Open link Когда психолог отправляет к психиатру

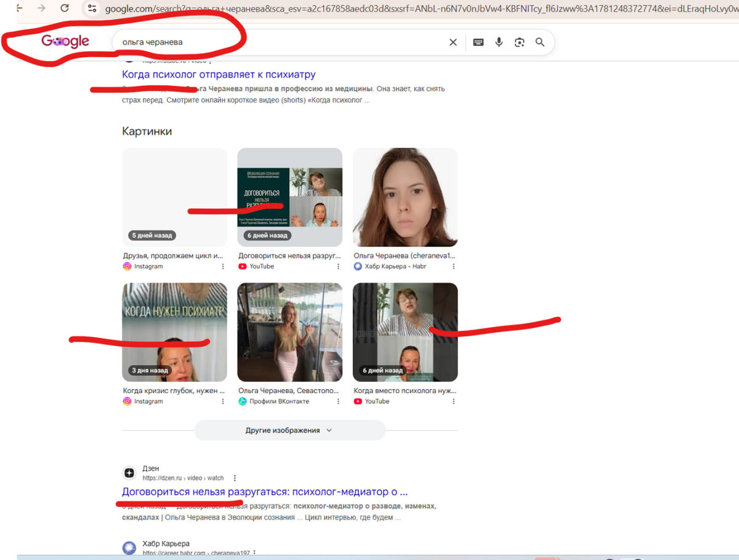[x=219, y=75]
